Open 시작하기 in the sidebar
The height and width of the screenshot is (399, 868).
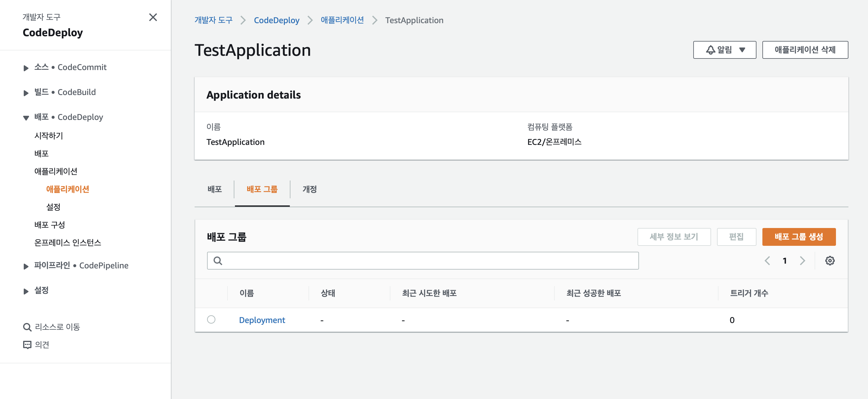(49, 136)
